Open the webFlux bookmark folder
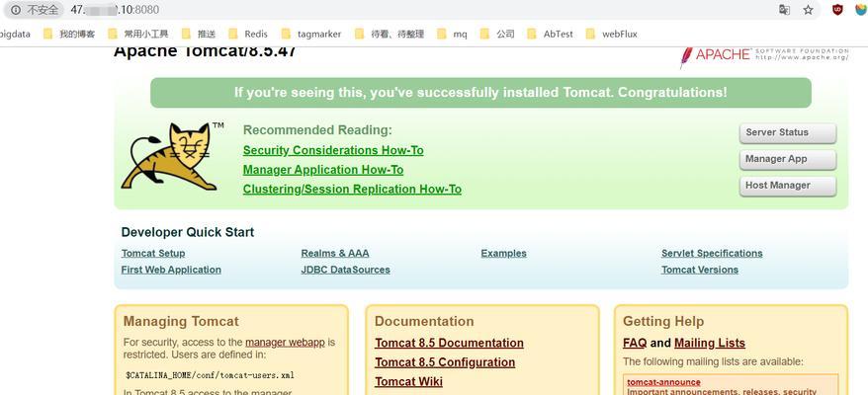 (x=612, y=35)
